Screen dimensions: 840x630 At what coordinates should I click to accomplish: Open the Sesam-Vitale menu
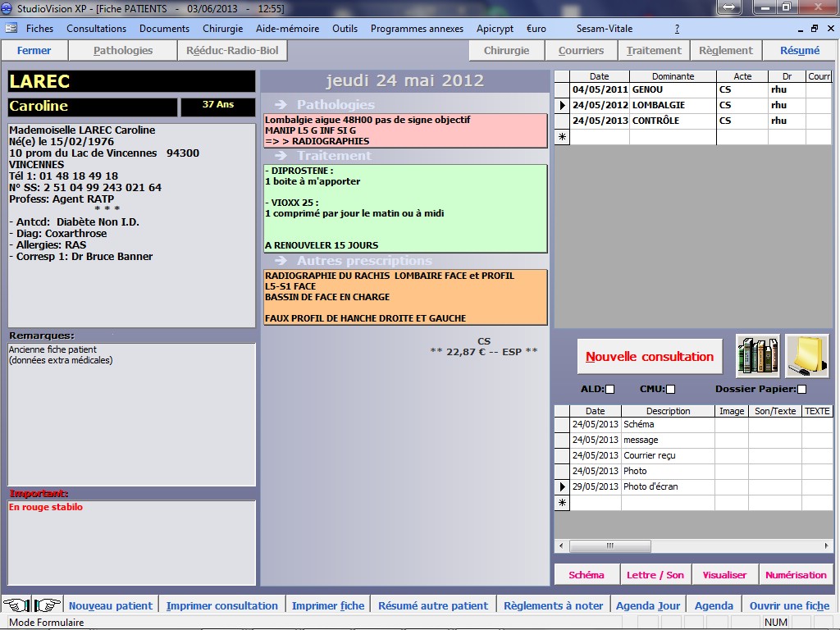604,29
